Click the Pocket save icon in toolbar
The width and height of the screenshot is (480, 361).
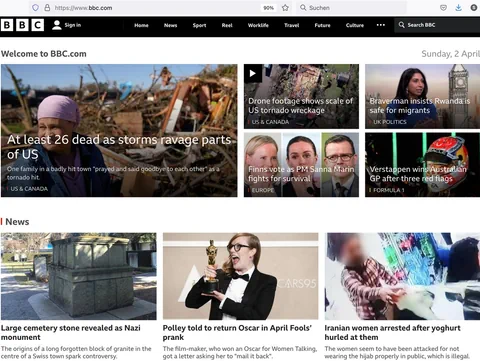click(x=443, y=8)
